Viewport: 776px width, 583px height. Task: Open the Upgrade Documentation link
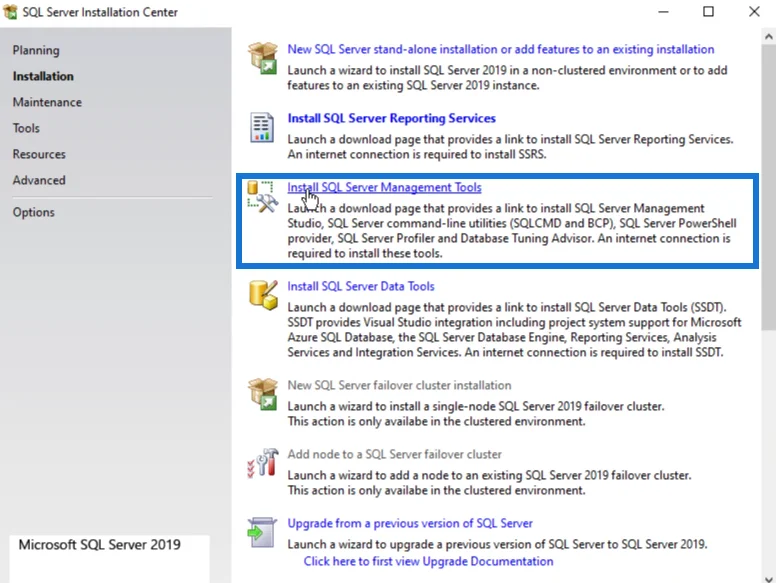(429, 561)
